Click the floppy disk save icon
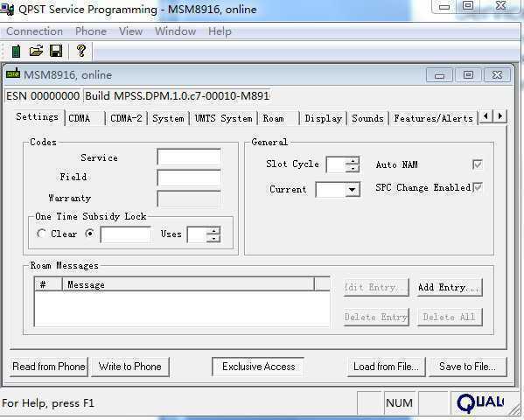 (x=56, y=51)
